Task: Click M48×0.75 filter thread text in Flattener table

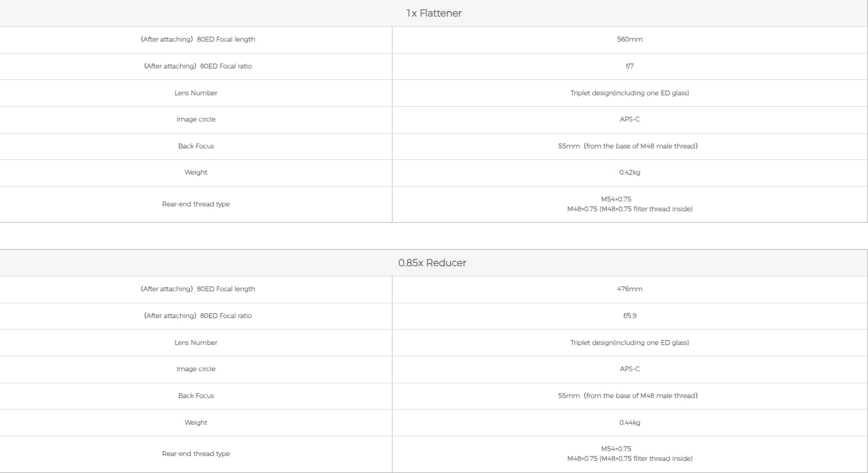Action: point(629,209)
